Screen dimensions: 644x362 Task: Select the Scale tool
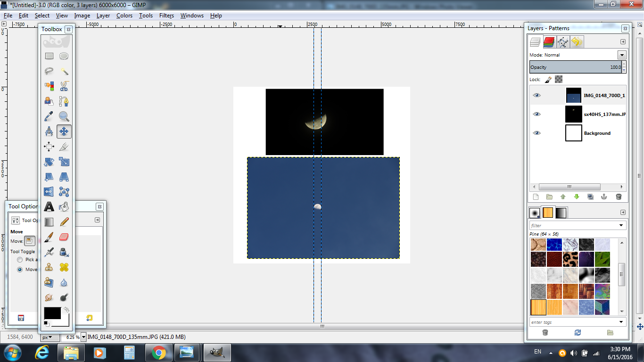[64, 162]
